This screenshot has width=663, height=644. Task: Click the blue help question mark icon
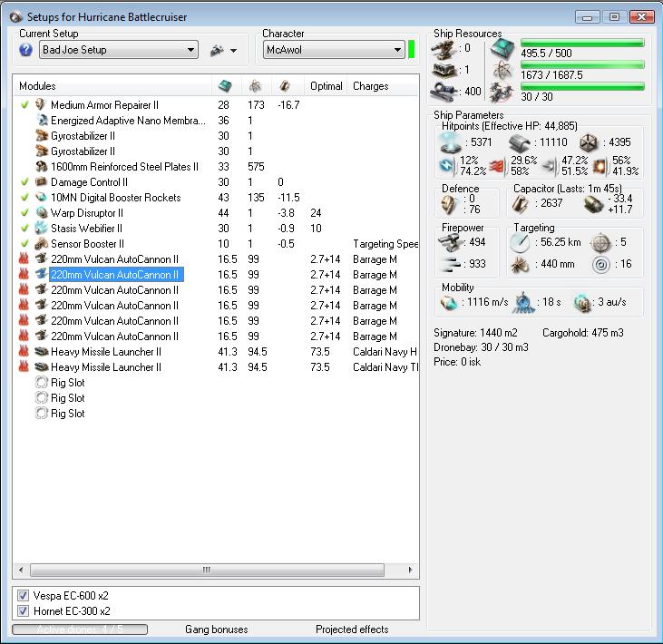(25, 50)
